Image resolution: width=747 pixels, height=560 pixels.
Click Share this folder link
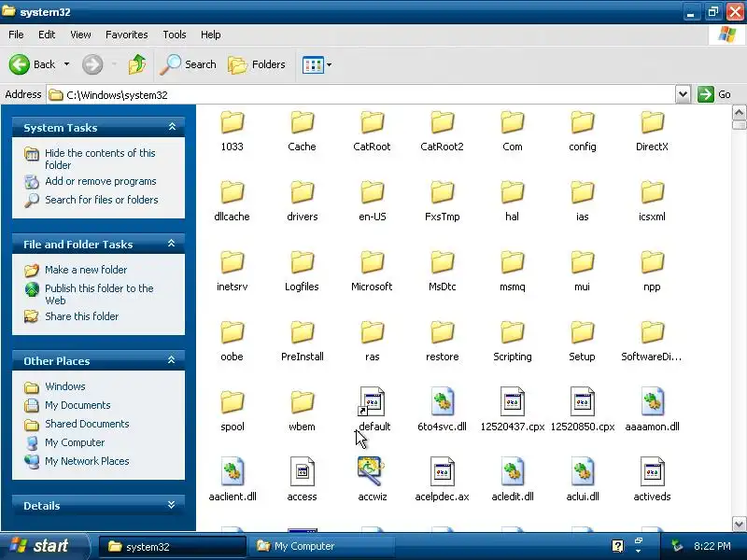coord(81,316)
